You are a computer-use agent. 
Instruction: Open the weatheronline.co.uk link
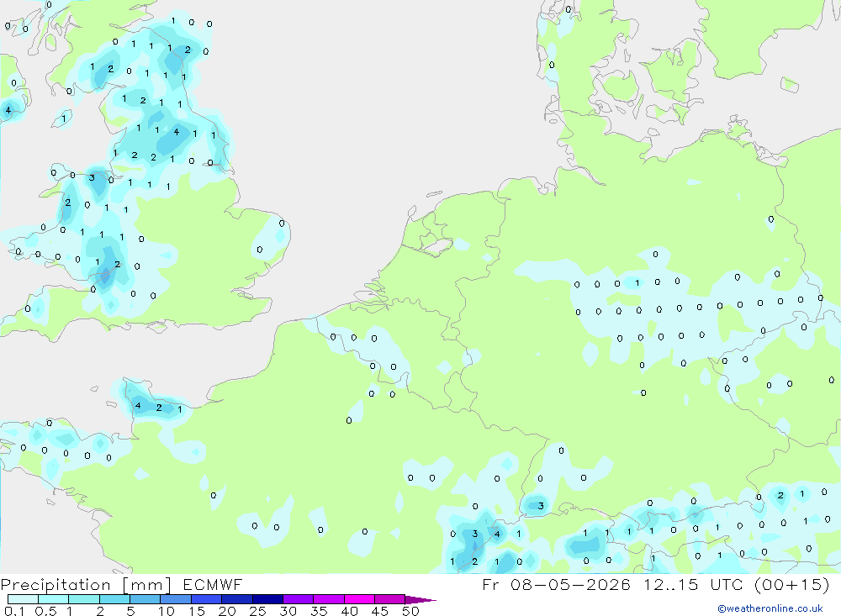(x=770, y=608)
